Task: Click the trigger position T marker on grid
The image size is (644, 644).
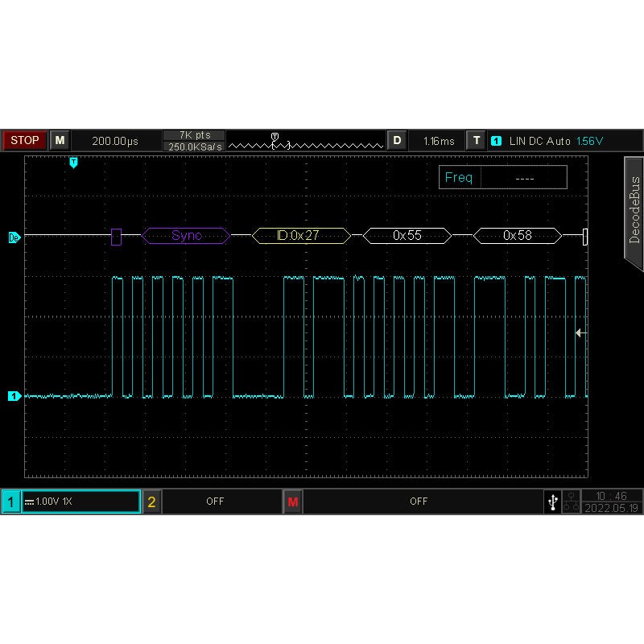Action: click(73, 163)
